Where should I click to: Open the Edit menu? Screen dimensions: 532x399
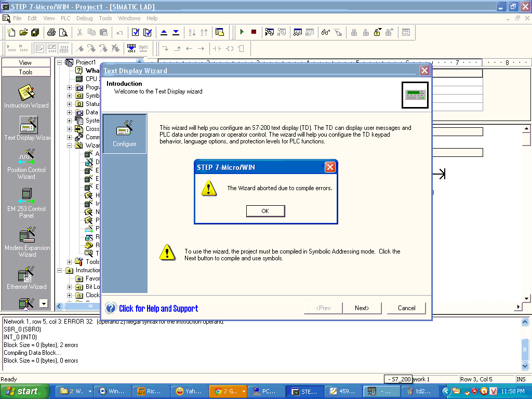[32, 18]
